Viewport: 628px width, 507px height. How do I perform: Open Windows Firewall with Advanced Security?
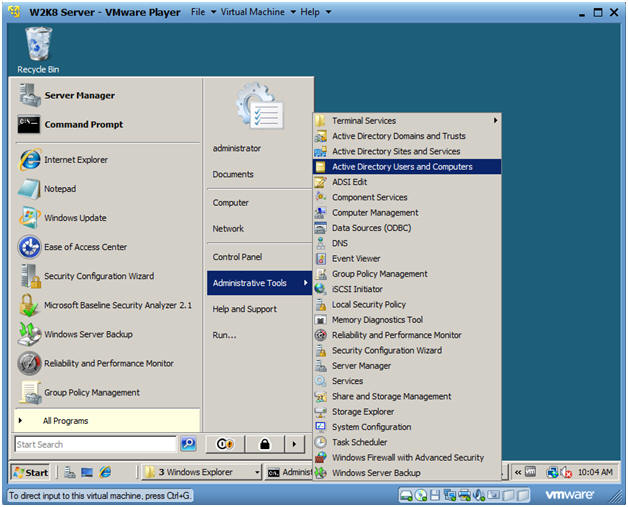pyautogui.click(x=407, y=457)
